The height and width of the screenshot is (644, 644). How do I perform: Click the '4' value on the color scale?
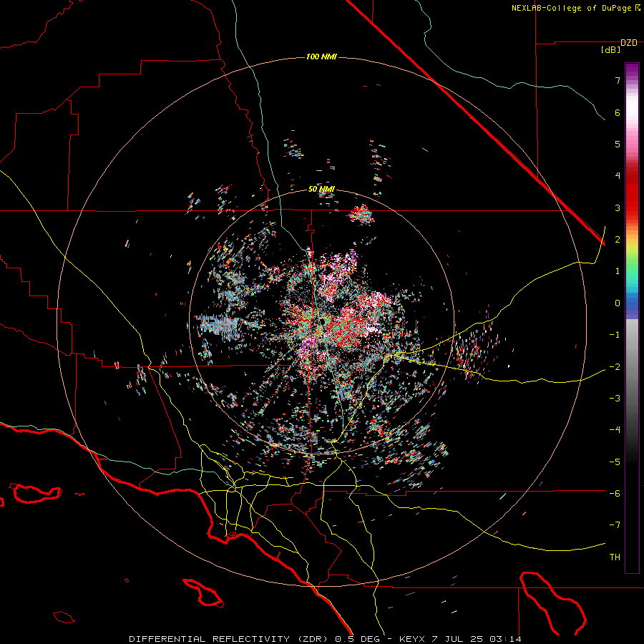pos(618,175)
